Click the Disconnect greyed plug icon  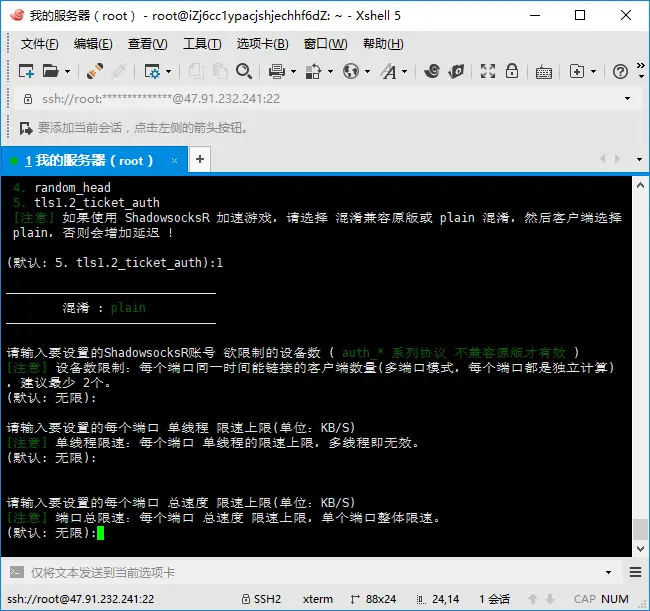point(119,71)
